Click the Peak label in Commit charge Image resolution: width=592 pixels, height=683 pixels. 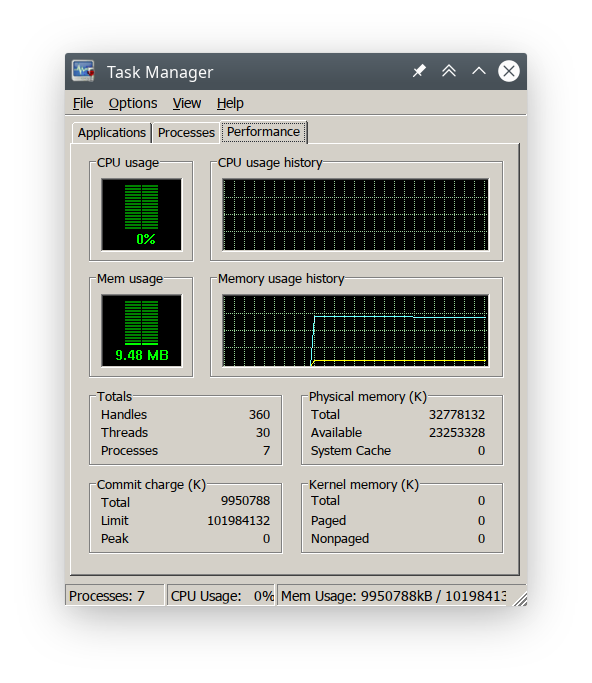pos(115,539)
